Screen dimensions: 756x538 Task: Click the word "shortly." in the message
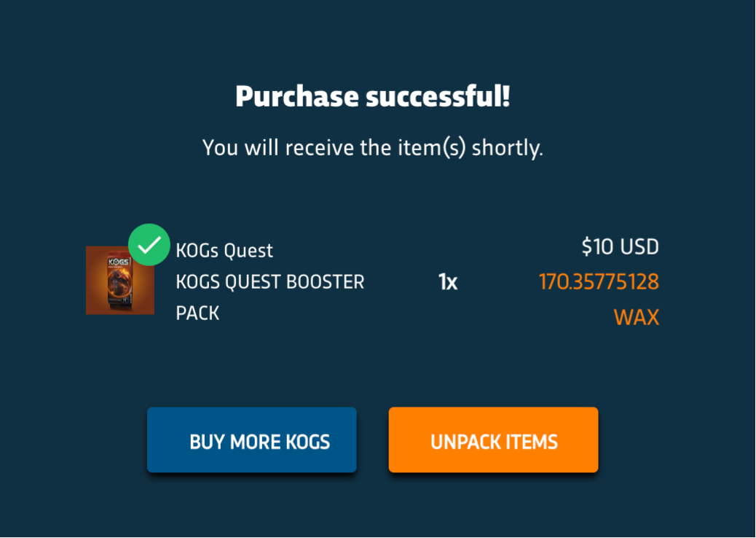coord(508,147)
